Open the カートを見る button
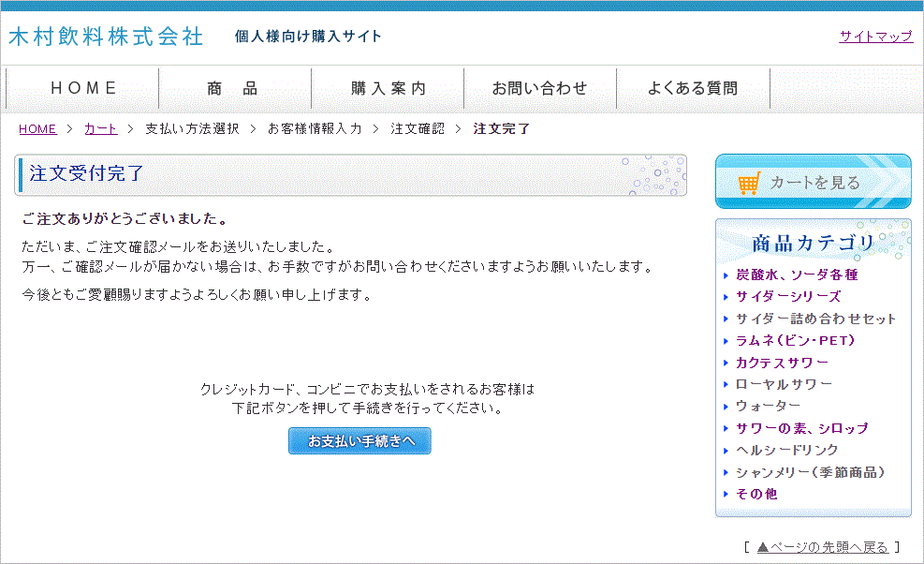924x564 pixels. (813, 182)
